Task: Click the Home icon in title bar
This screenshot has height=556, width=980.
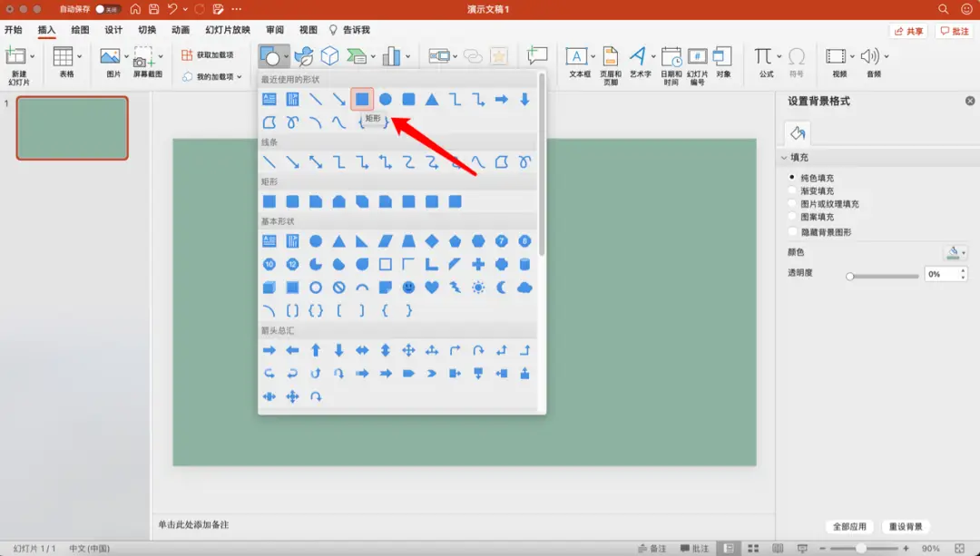Action: (x=135, y=9)
